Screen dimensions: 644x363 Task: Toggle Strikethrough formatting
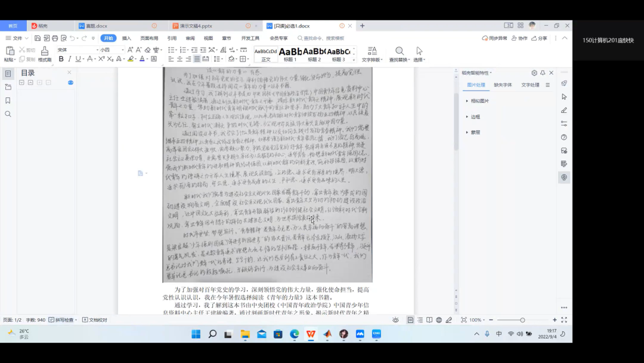click(89, 59)
